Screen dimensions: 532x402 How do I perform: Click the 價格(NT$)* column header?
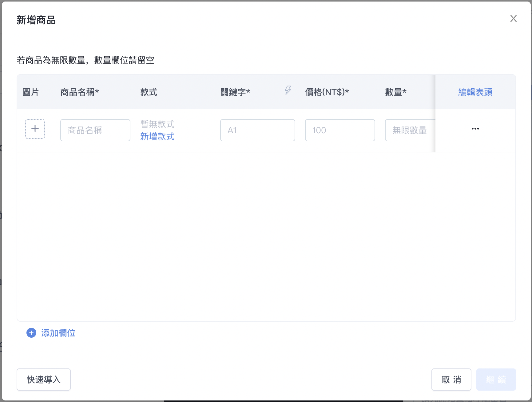click(x=327, y=92)
